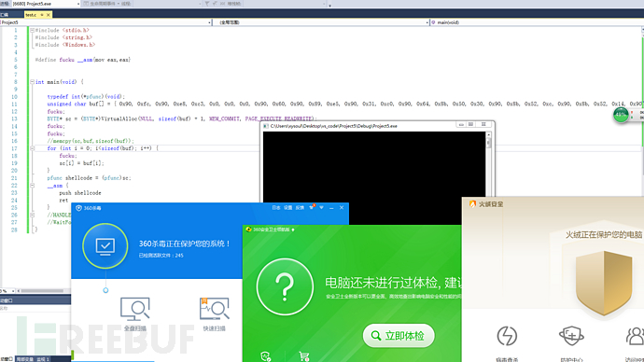The image size is (644, 362).
Task: Open protection center shield icon in Huorong
Action: [571, 336]
